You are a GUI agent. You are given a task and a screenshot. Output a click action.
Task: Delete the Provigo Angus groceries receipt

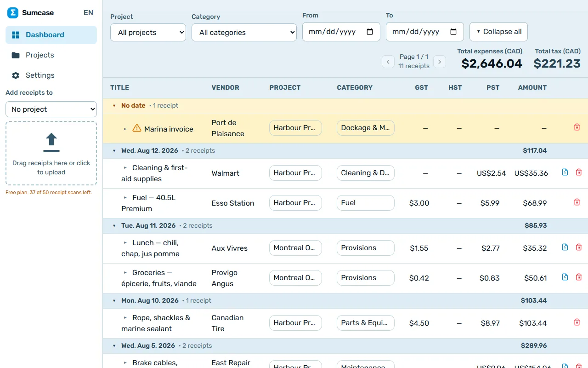[579, 277]
